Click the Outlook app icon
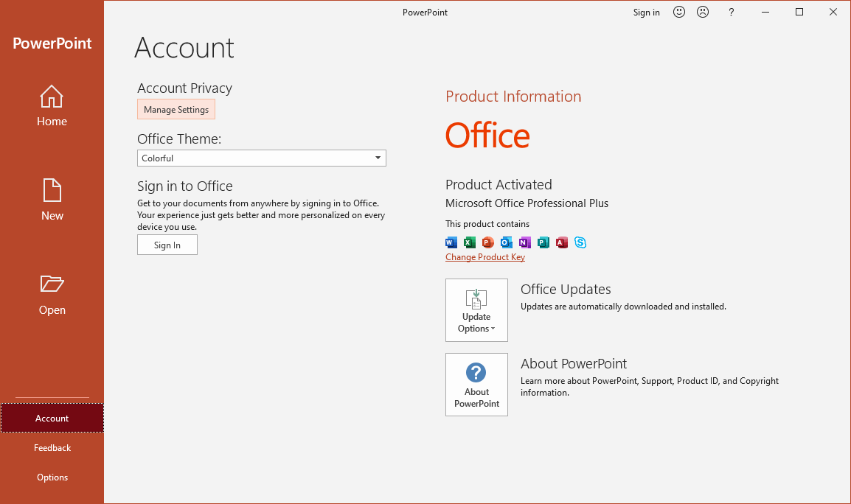Screen dimensions: 851x504 click(x=507, y=242)
